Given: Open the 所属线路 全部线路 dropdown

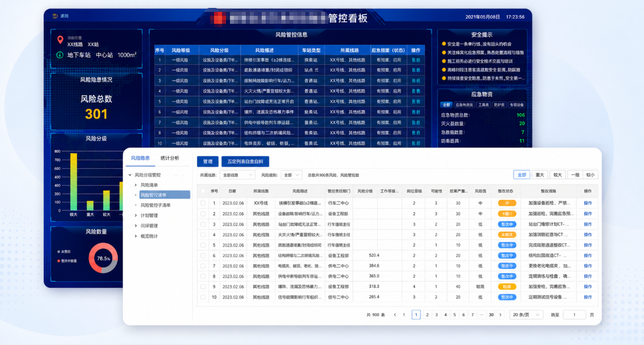Looking at the screenshot, I should click(x=237, y=176).
